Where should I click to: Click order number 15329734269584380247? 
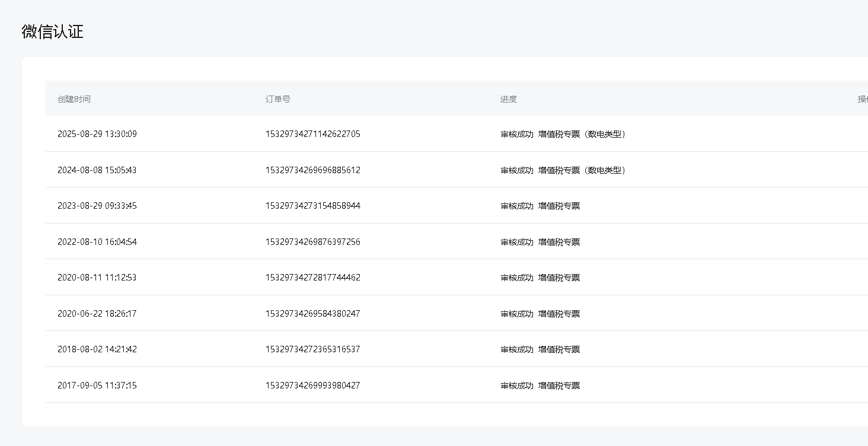(313, 314)
